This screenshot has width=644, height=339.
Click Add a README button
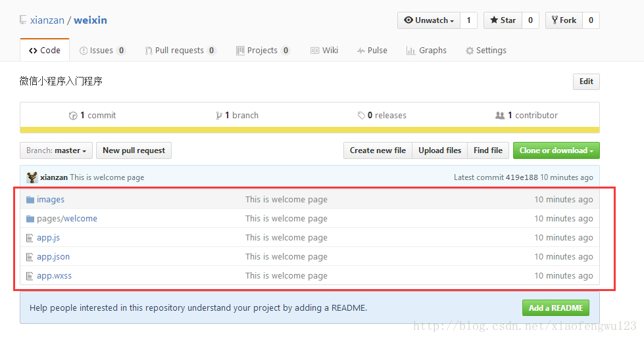click(556, 308)
